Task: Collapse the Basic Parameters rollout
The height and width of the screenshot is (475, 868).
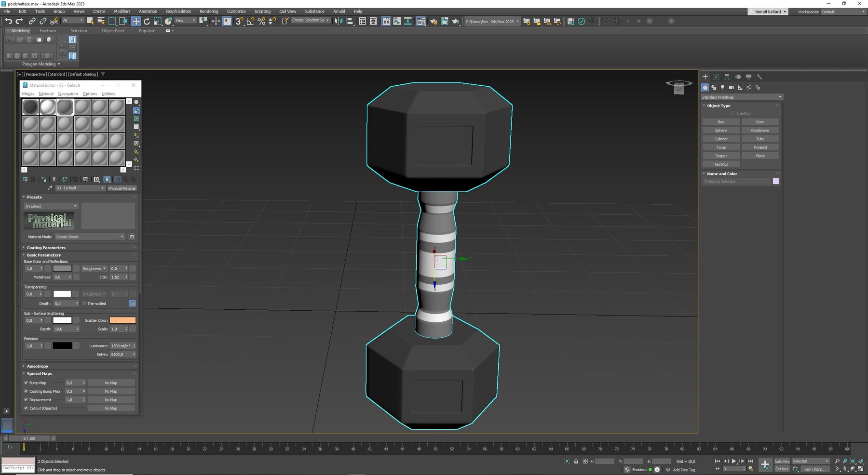Action: click(x=43, y=255)
